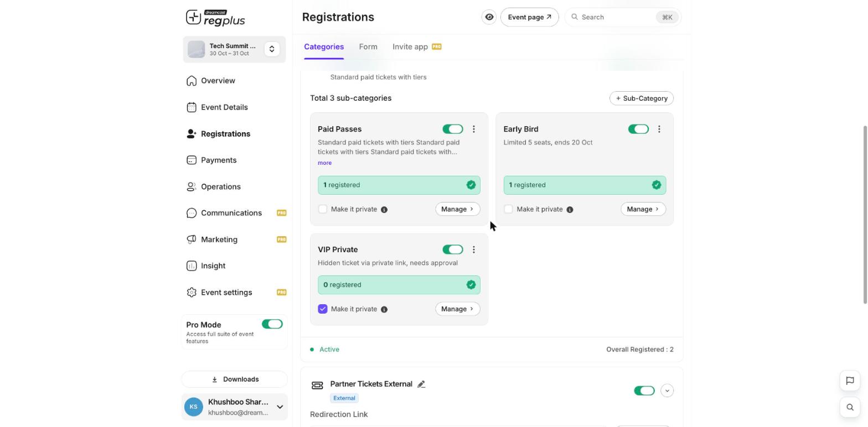The image size is (868, 427).
Task: Click Manage on Paid Passes card
Action: pos(458,209)
